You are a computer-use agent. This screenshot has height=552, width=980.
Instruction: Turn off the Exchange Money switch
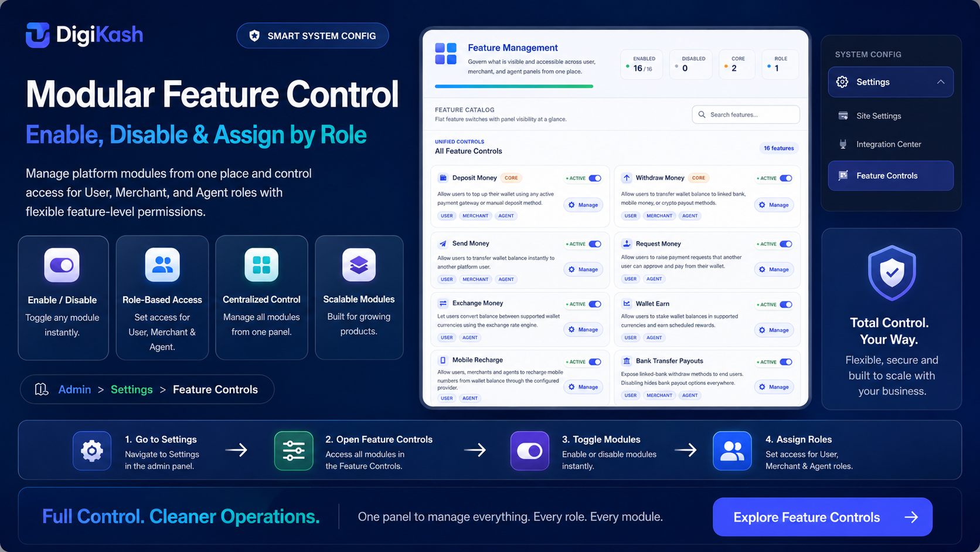595,304
